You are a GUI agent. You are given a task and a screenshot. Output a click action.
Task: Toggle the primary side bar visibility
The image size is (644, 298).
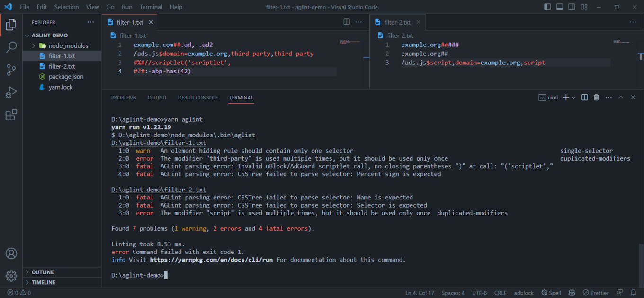[x=547, y=7]
